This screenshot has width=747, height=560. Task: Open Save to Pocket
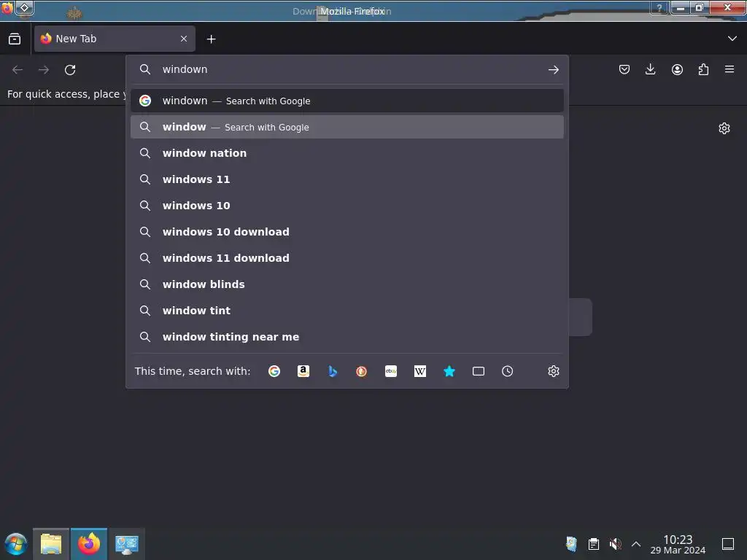[x=624, y=69]
